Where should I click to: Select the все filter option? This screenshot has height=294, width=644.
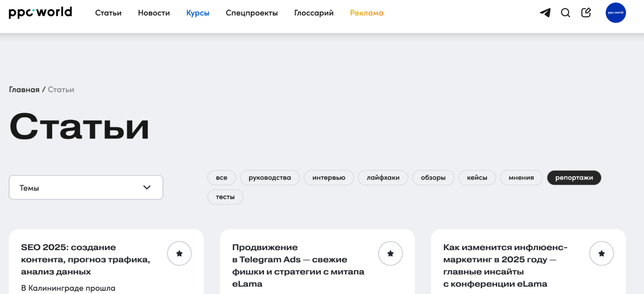pos(221,178)
